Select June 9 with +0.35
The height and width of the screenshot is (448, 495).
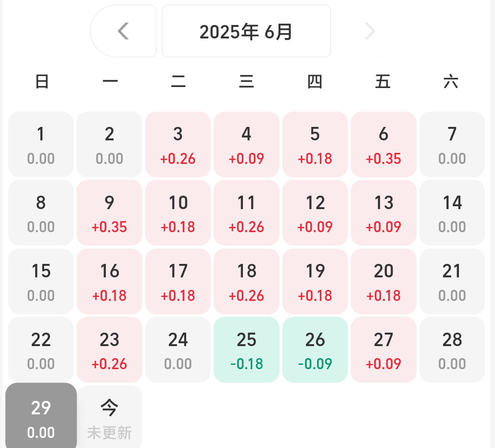109,212
